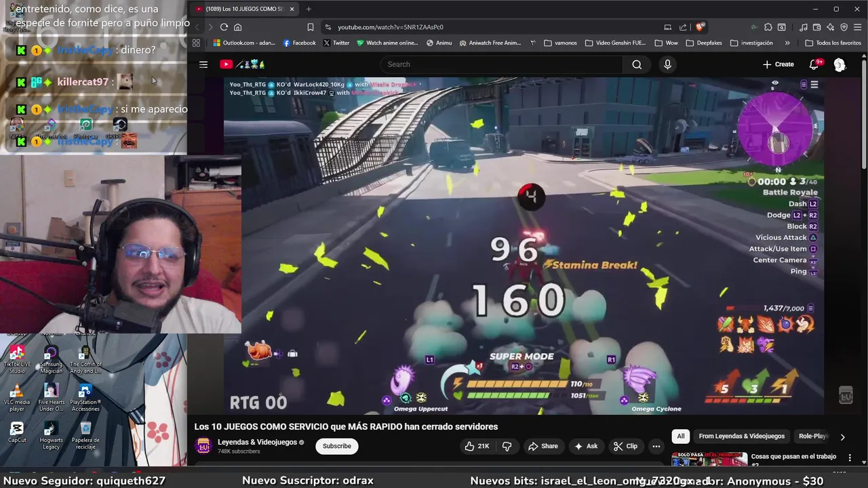Image resolution: width=868 pixels, height=488 pixels.
Task: Open Cosas que pasan en el trabajo thumbnail
Action: [x=709, y=460]
